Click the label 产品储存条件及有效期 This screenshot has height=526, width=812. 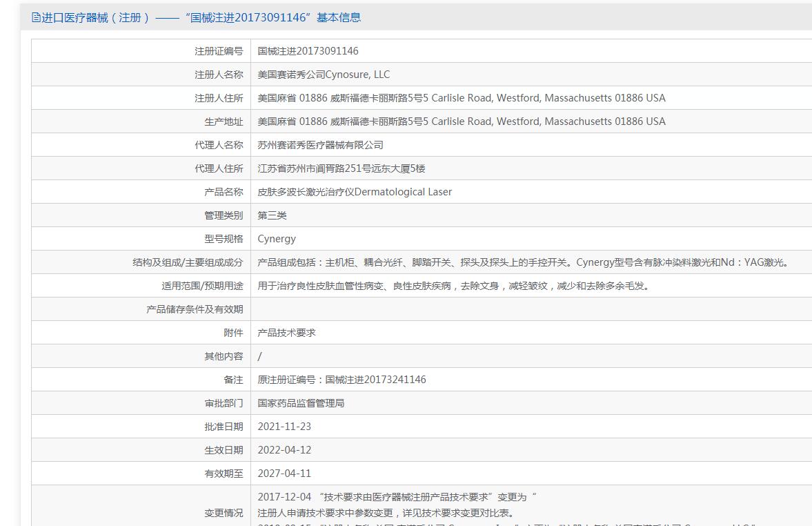194,309
